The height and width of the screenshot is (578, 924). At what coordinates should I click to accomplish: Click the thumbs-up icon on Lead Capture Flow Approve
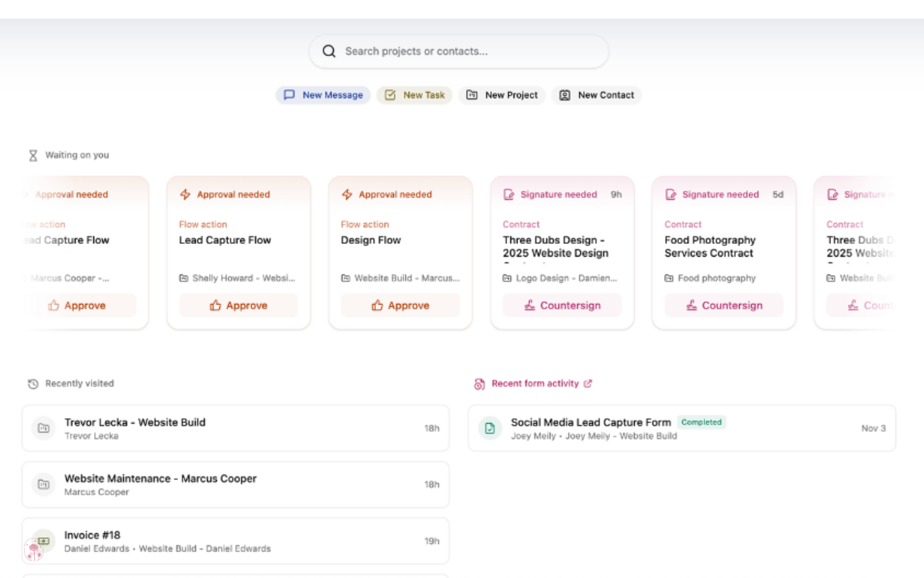click(x=216, y=305)
